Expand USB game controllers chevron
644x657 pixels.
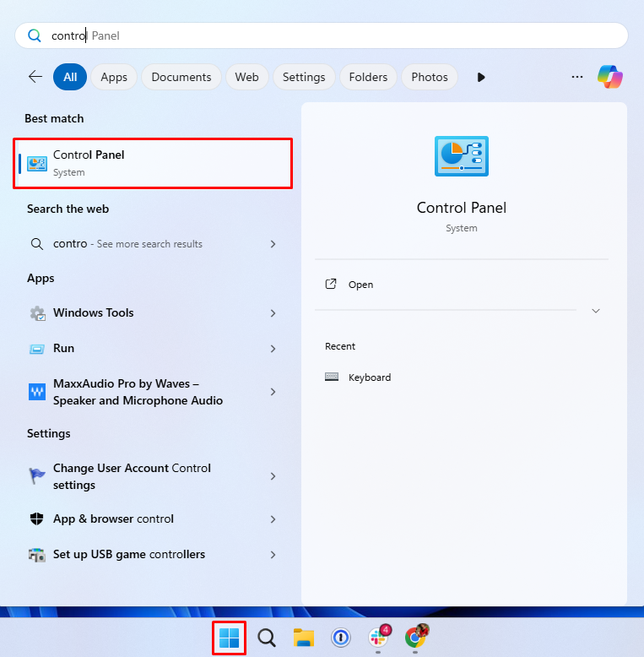click(273, 555)
